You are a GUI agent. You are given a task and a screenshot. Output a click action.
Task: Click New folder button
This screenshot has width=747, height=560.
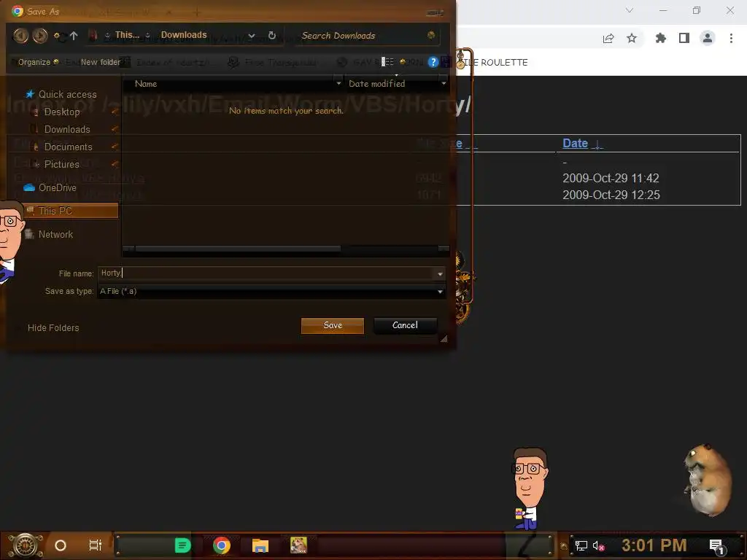click(101, 62)
